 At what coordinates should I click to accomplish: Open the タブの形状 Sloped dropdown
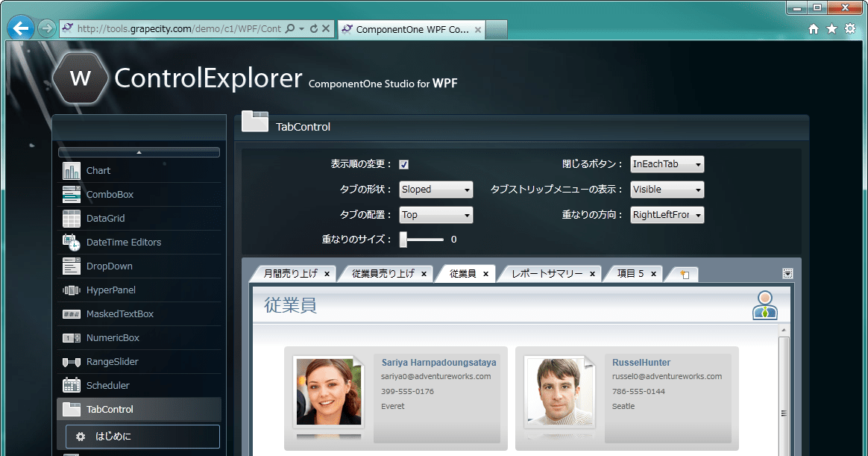(435, 189)
